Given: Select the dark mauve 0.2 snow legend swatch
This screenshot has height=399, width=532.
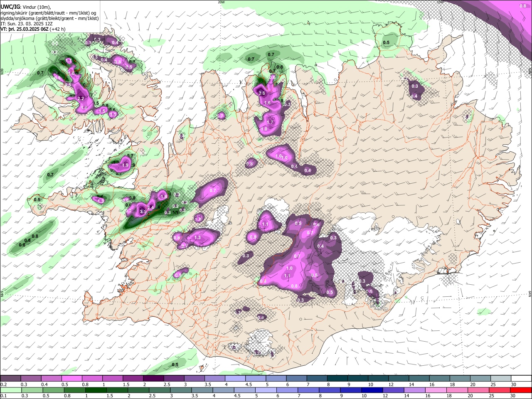Looking at the screenshot, I should tap(10, 379).
